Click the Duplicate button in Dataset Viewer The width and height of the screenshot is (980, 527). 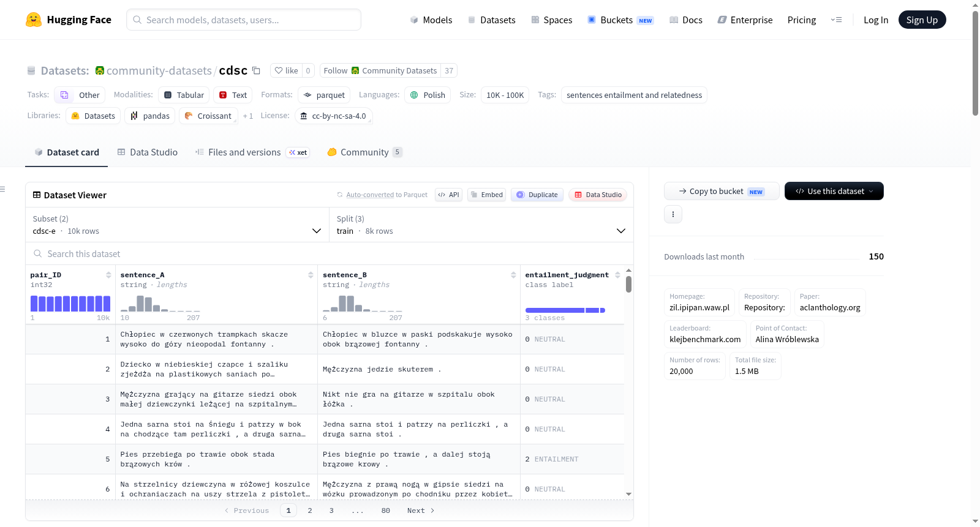pyautogui.click(x=537, y=195)
